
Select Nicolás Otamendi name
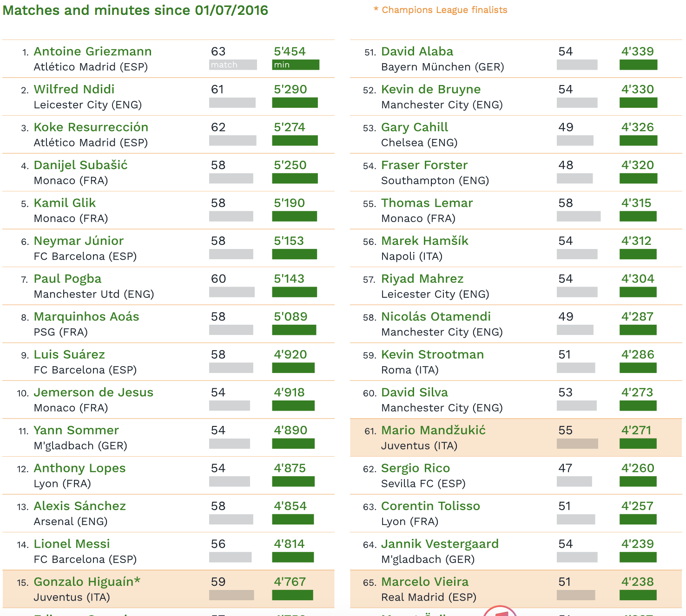click(x=435, y=317)
